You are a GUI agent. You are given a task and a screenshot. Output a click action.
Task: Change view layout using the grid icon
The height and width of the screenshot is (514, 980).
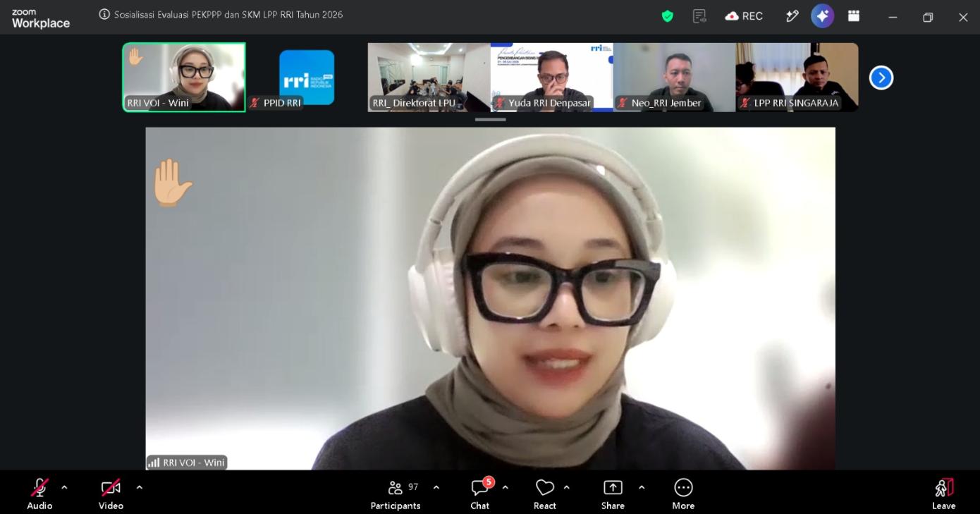click(854, 16)
